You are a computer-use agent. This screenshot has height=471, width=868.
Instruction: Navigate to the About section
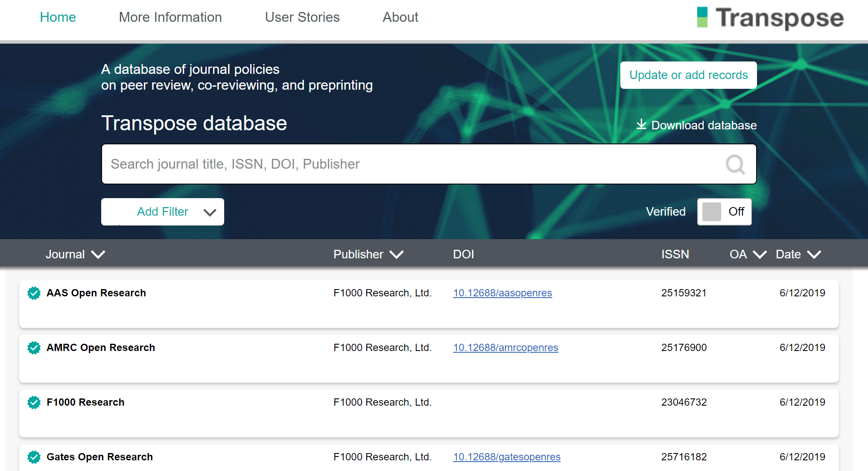click(400, 17)
